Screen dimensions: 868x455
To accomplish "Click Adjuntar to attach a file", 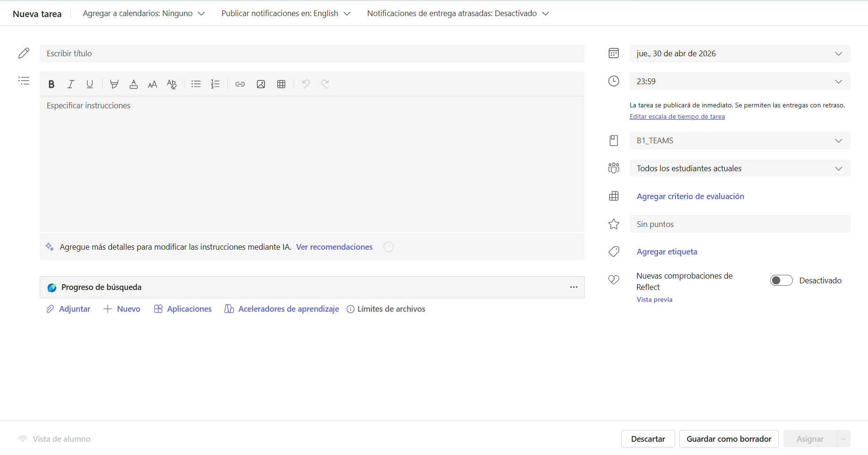I will pos(68,309).
